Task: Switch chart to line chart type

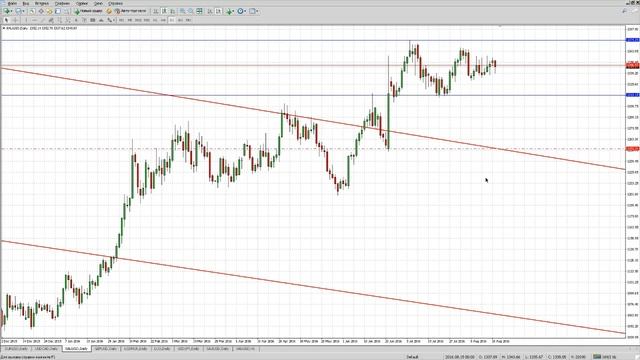Action: point(173,11)
